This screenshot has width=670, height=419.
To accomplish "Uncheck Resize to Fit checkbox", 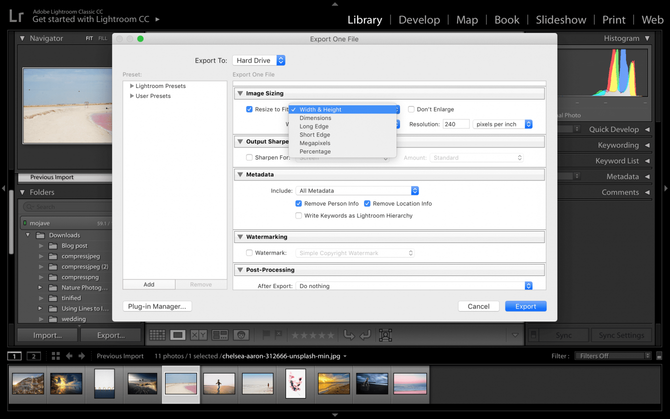I will tap(249, 109).
